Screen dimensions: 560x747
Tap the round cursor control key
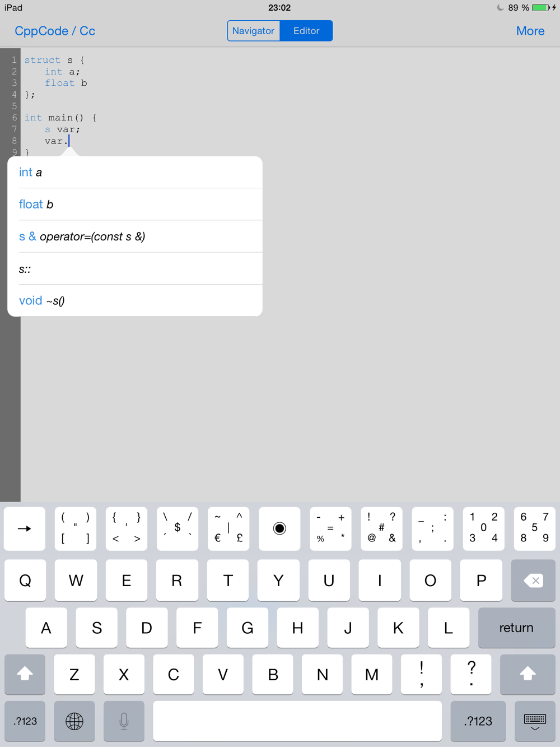279,528
